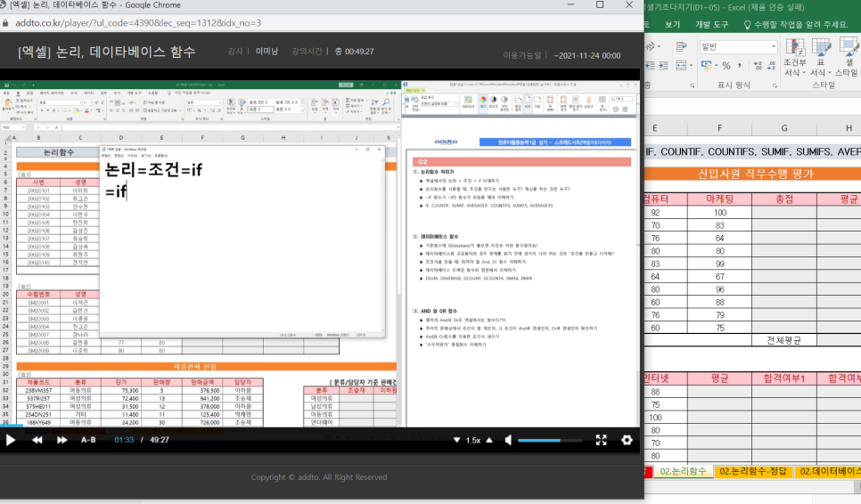Image resolution: width=861 pixels, height=504 pixels.
Task: Click the instructor name 이미남
Action: pos(266,51)
